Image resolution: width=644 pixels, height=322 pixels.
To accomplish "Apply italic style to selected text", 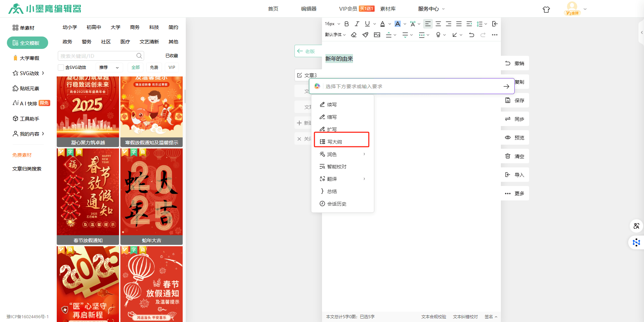I will [357, 24].
